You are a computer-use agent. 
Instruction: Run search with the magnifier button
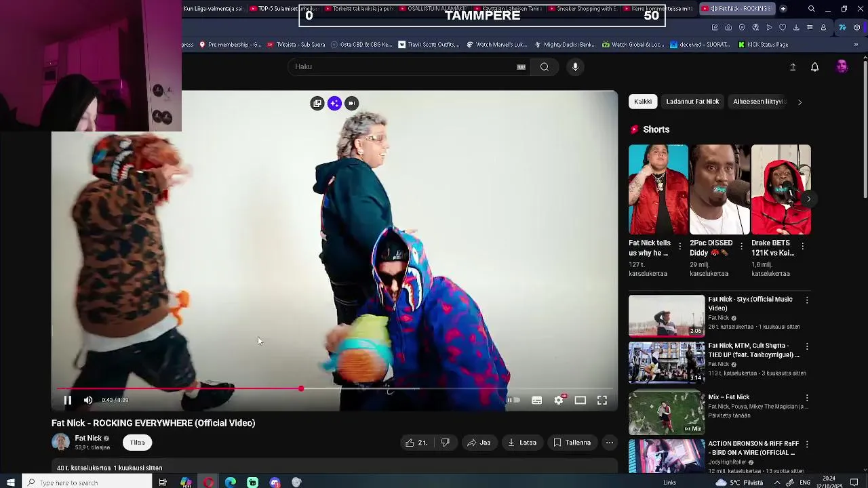[x=545, y=66]
